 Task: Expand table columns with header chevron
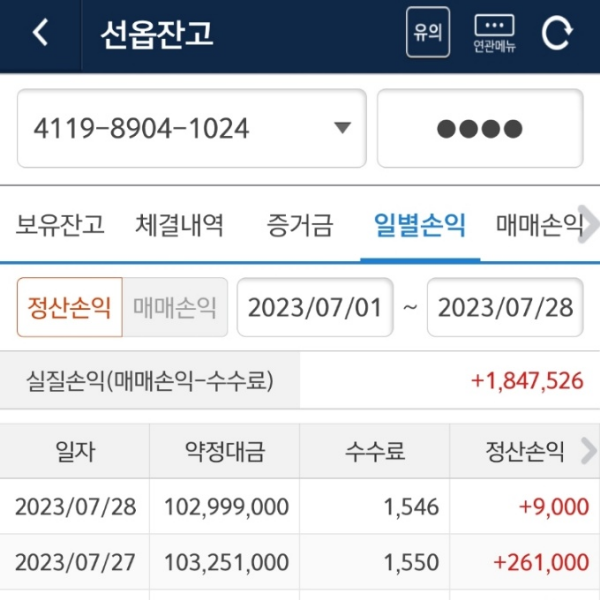tap(588, 450)
